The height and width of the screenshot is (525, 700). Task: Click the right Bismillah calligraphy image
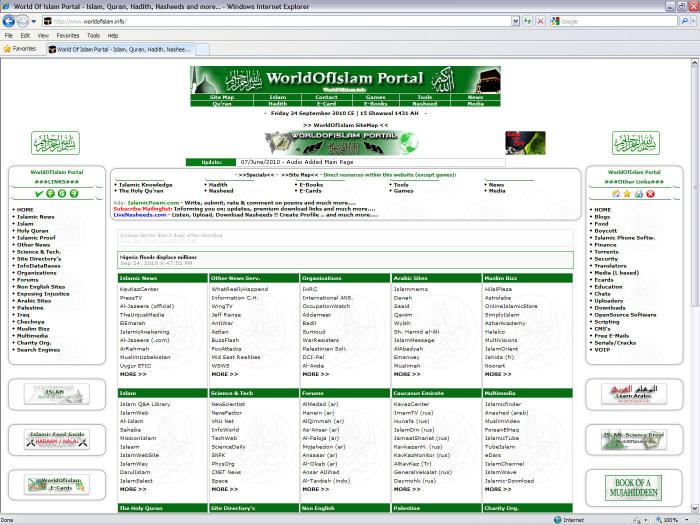(x=636, y=143)
